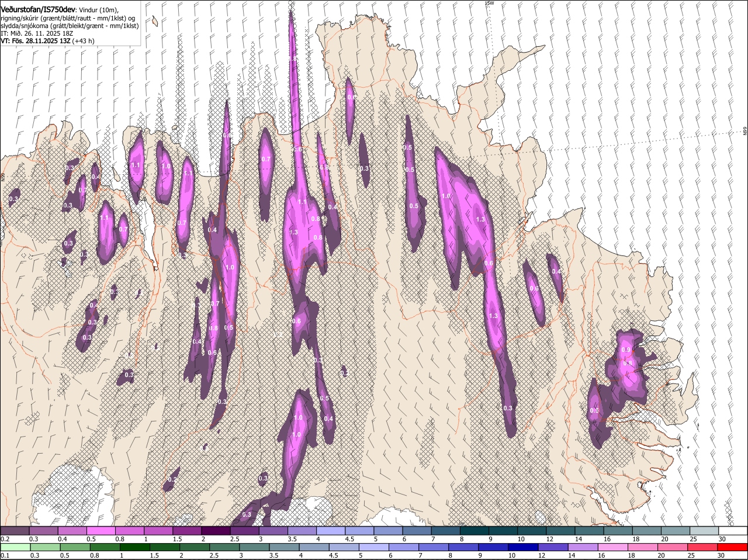
Task: Pick the snow scale swatch starting at 0.2
Action: click(15, 531)
